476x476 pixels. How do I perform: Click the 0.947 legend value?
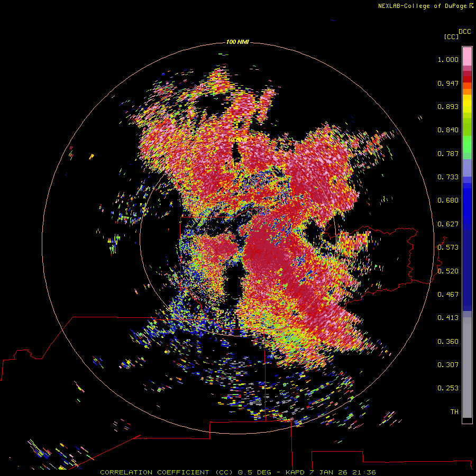click(448, 83)
